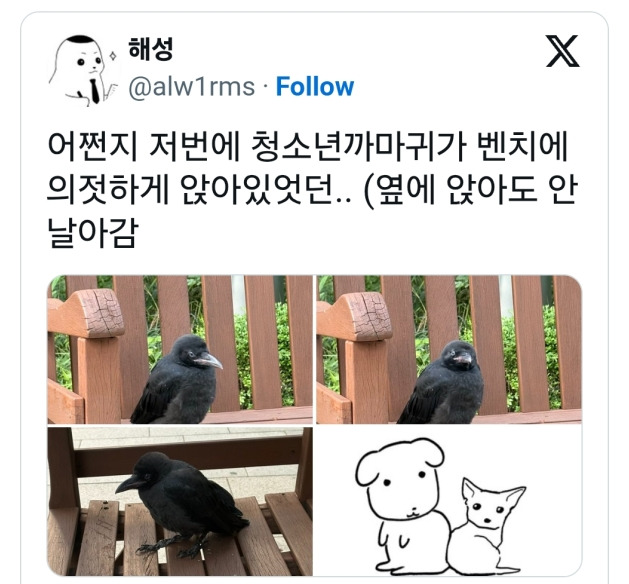This screenshot has height=584, width=629.
Task: Click the Follow link beside the handle
Action: (315, 87)
